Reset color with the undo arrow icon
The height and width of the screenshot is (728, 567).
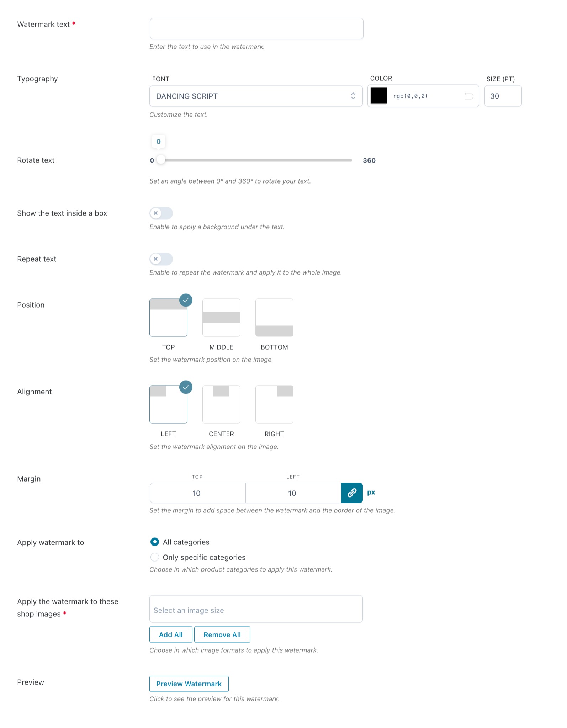coord(469,96)
